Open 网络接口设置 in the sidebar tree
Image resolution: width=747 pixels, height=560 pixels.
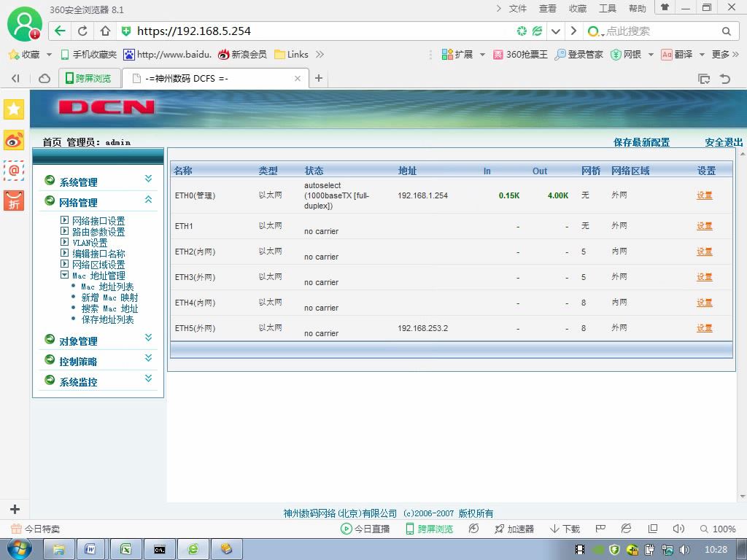click(x=98, y=220)
